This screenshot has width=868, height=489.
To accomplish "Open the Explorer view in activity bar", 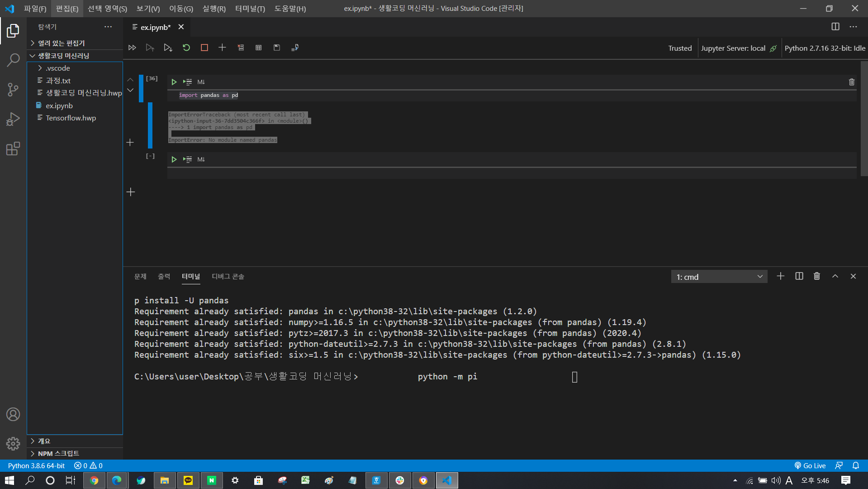I will coord(13,31).
